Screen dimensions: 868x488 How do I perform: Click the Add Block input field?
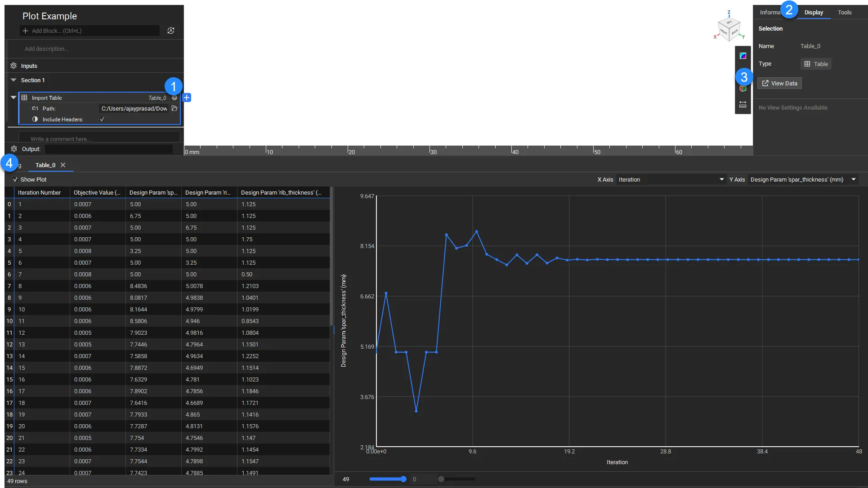click(x=90, y=31)
